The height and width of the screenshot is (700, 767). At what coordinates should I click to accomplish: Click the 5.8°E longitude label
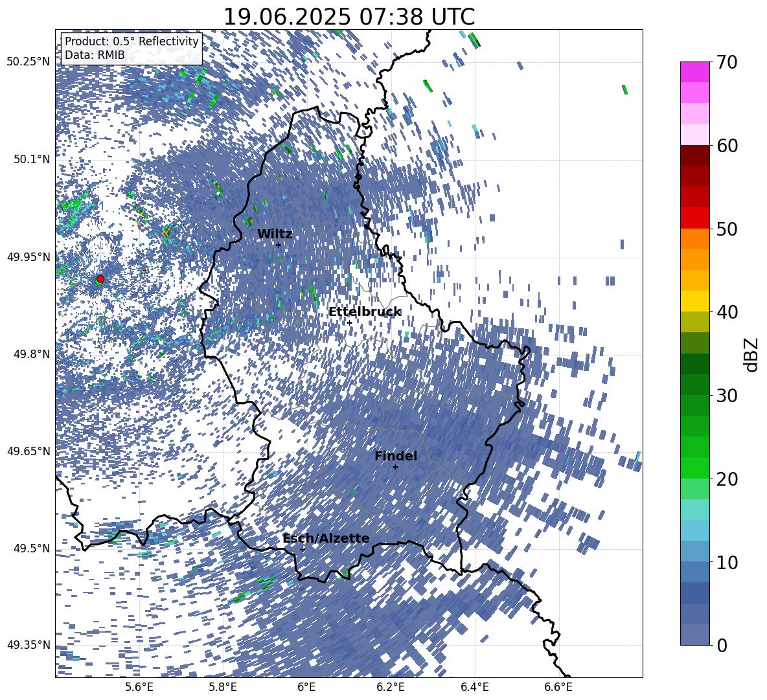pyautogui.click(x=223, y=688)
